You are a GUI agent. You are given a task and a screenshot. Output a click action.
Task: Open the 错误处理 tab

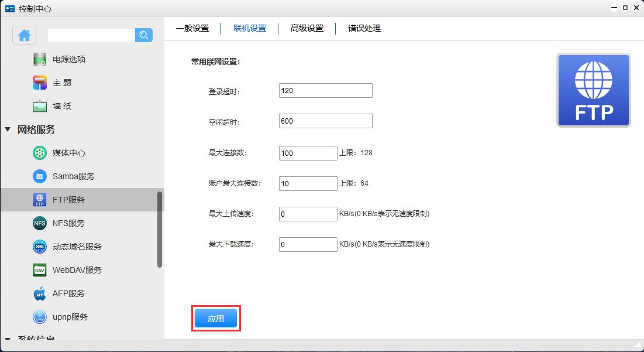pyautogui.click(x=364, y=28)
